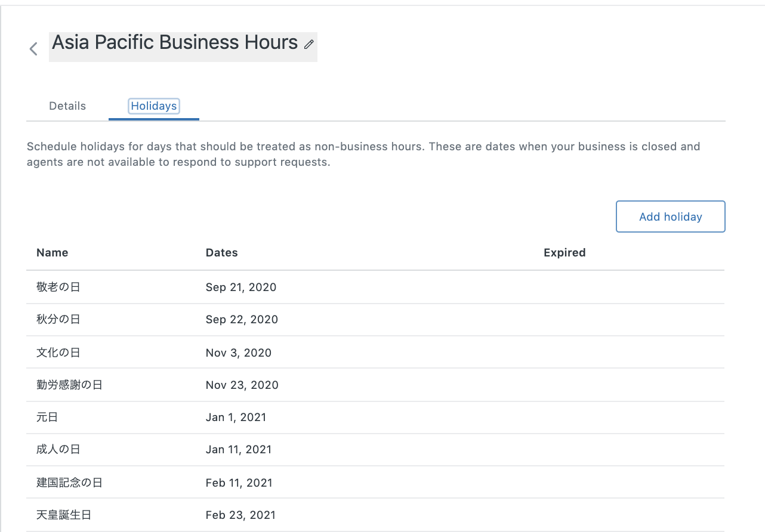This screenshot has width=765, height=532.
Task: Open the 敬老の日 holiday row
Action: [x=58, y=287]
